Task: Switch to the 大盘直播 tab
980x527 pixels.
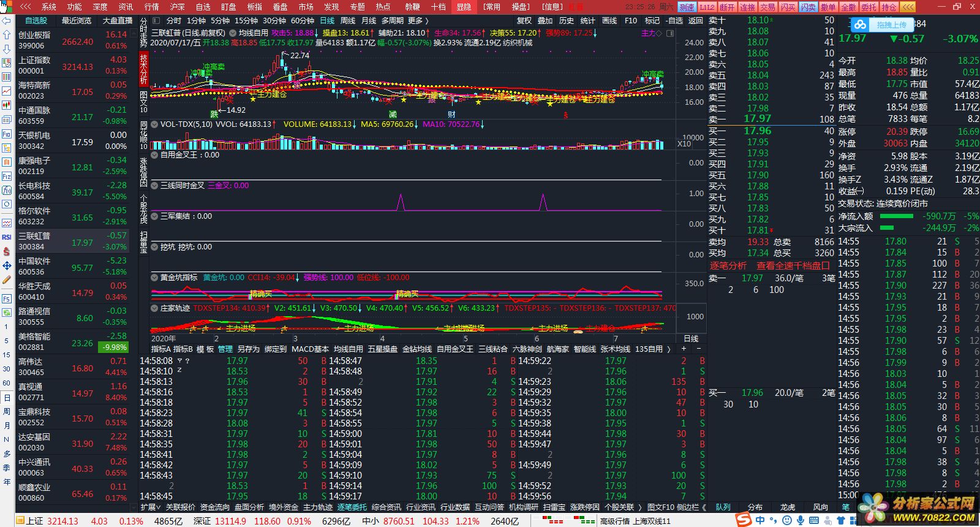Action: pyautogui.click(x=117, y=20)
